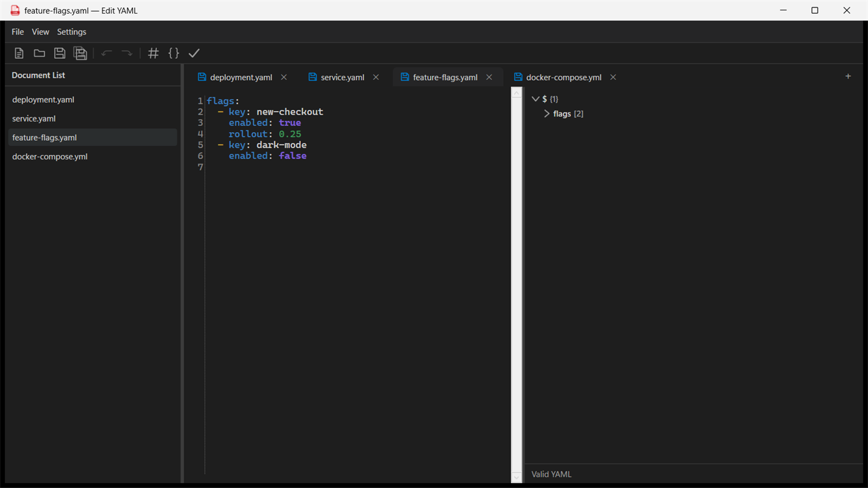Open the View menu
The width and height of the screenshot is (868, 488).
[x=40, y=32]
